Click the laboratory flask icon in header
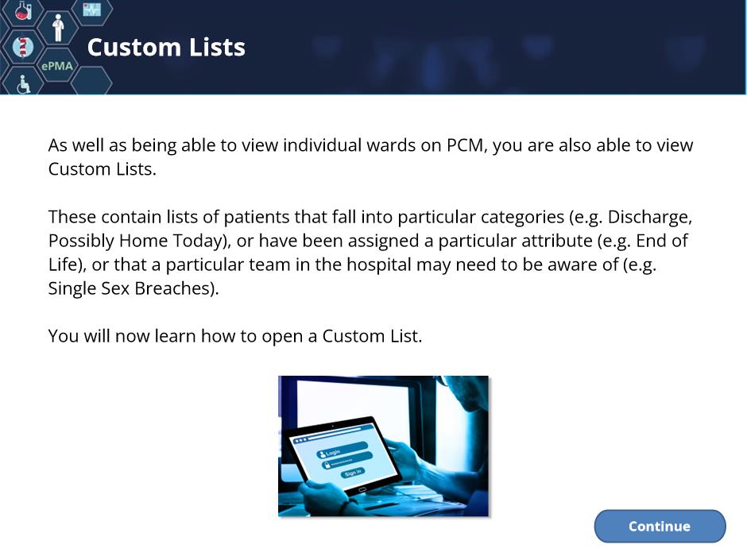 point(23,10)
